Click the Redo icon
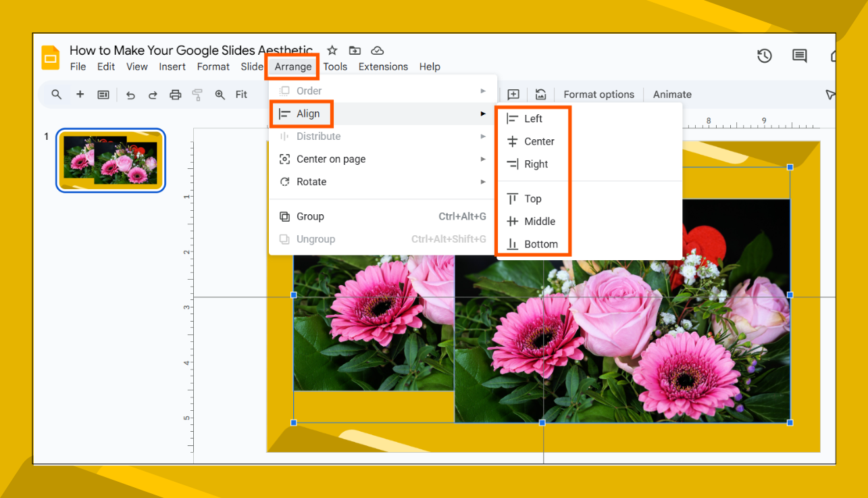Viewport: 868px width, 498px height. coord(151,95)
